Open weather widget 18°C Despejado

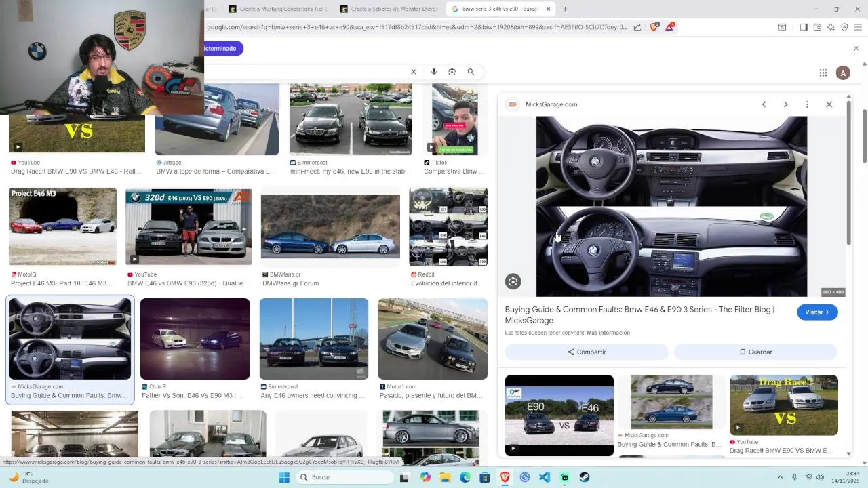tap(30, 477)
